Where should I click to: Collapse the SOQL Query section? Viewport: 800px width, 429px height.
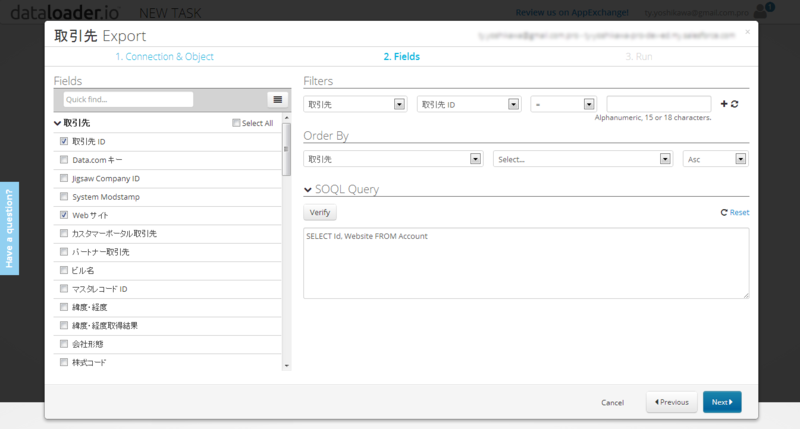click(x=308, y=190)
